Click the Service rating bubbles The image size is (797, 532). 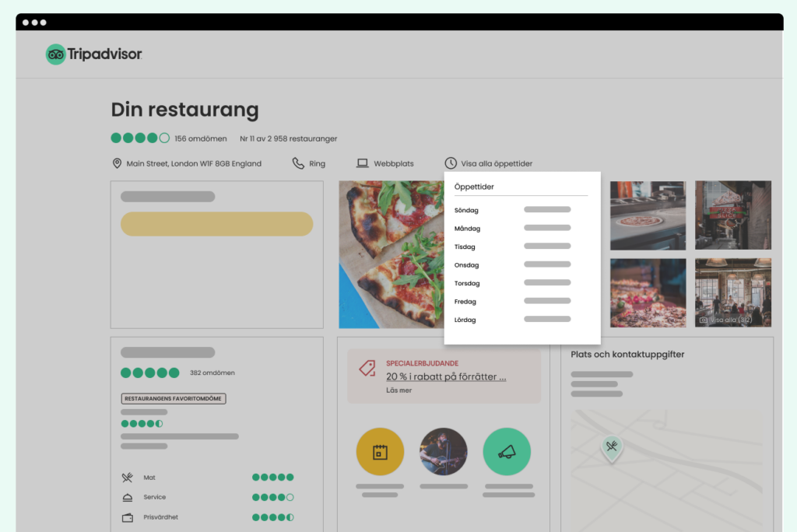click(273, 497)
